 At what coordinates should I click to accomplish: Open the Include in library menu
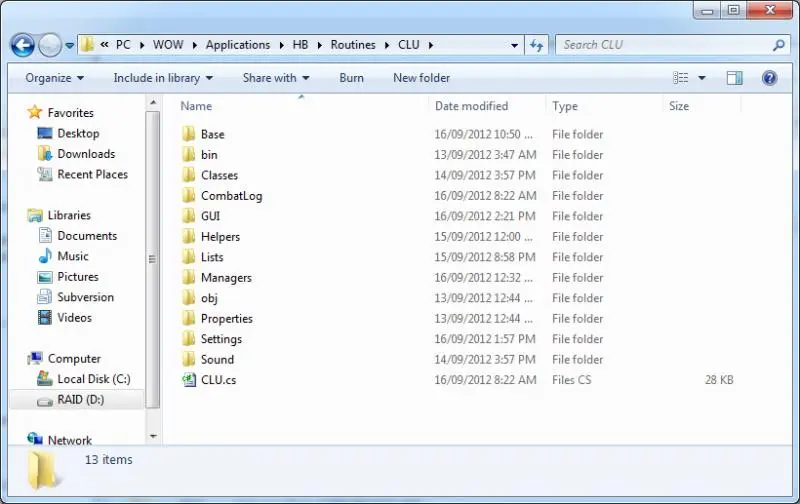(x=163, y=78)
